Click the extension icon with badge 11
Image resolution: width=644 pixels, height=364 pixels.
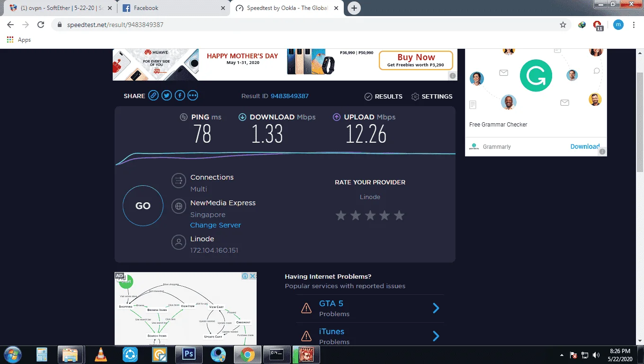(598, 25)
